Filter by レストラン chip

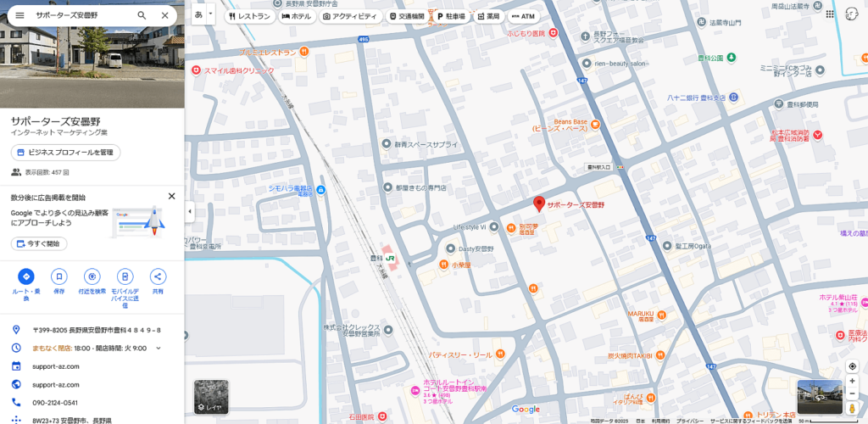coord(249,17)
